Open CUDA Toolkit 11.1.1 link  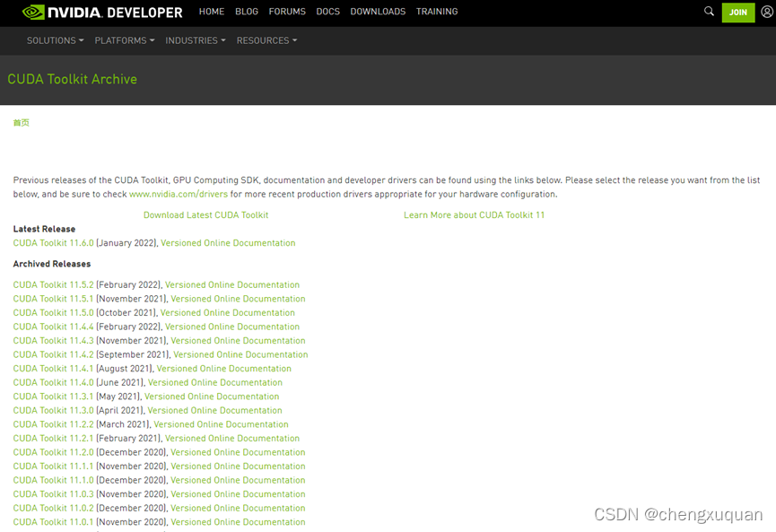click(x=53, y=467)
